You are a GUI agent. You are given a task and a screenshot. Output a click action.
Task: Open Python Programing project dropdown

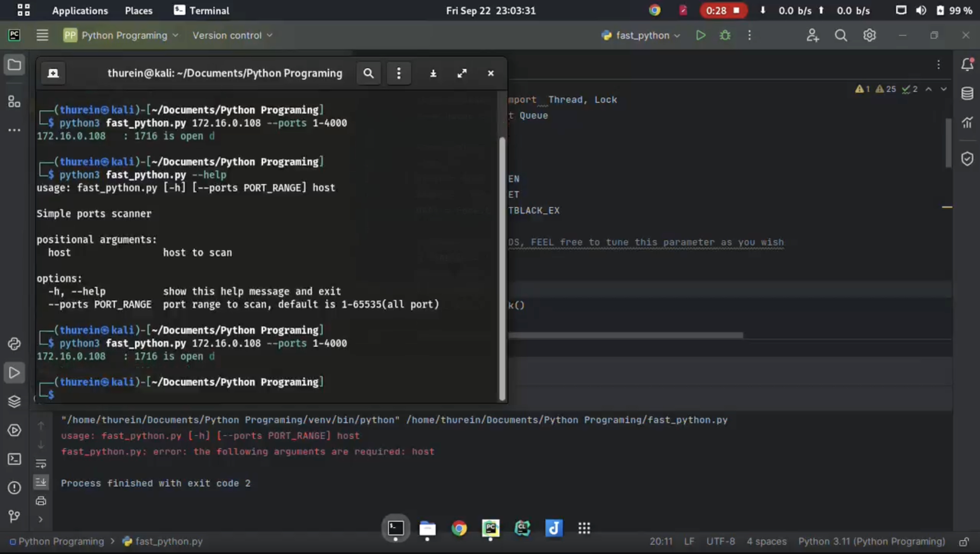(x=121, y=35)
